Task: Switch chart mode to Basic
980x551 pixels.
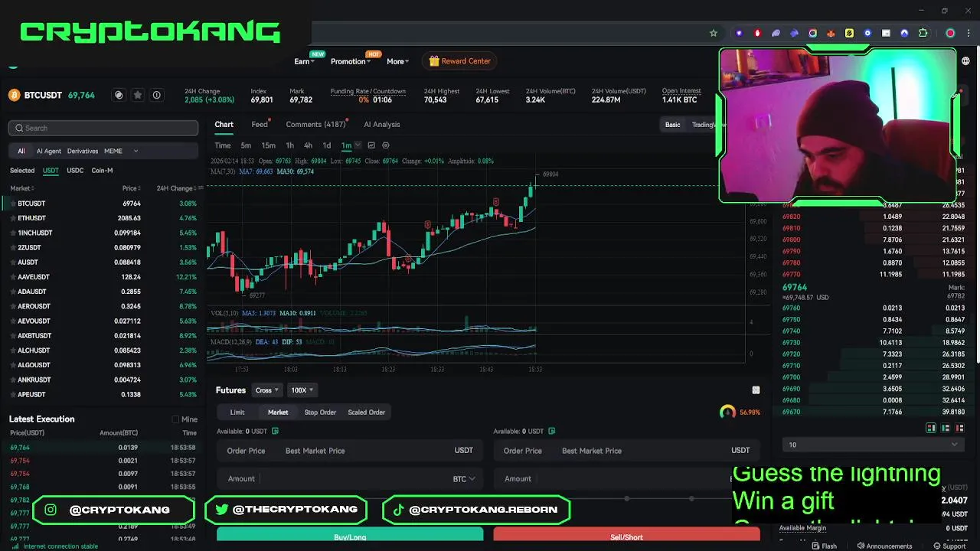Action: 672,125
